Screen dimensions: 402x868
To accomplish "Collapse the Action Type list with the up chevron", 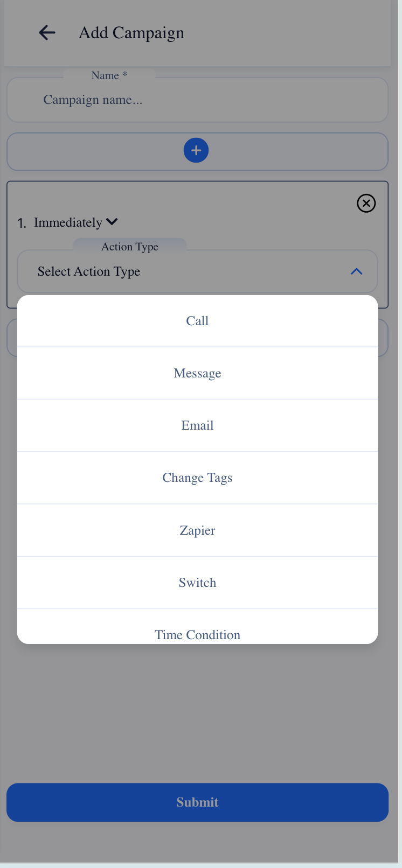I will [356, 271].
